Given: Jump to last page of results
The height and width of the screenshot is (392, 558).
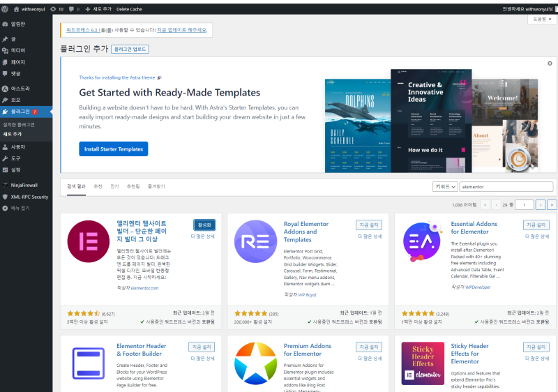Looking at the screenshot, I should [x=552, y=205].
